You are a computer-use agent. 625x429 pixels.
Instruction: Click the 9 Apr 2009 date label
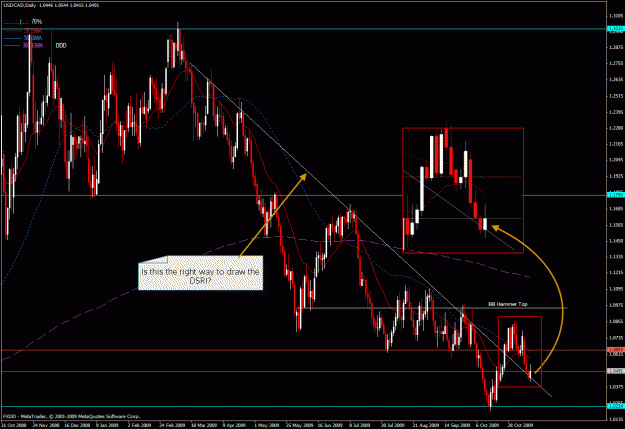coord(234,425)
